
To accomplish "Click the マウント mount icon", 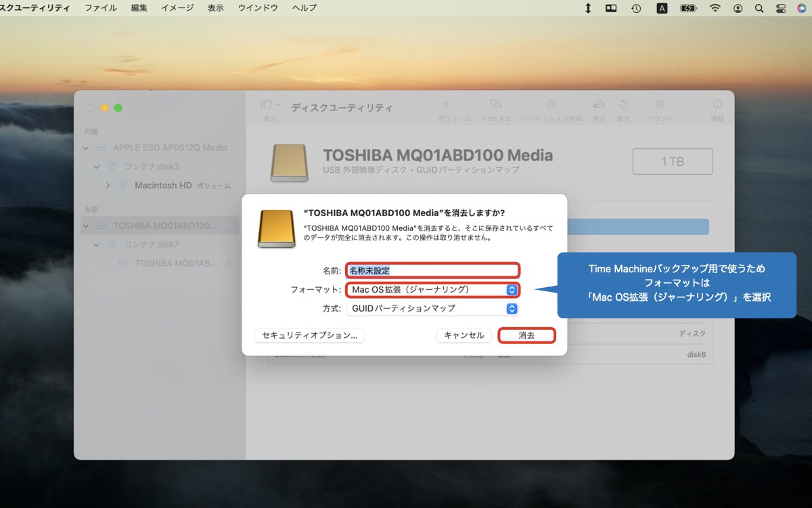I will click(x=659, y=106).
